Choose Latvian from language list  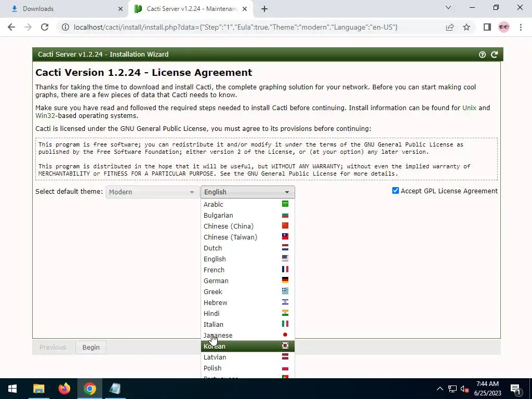(248, 357)
